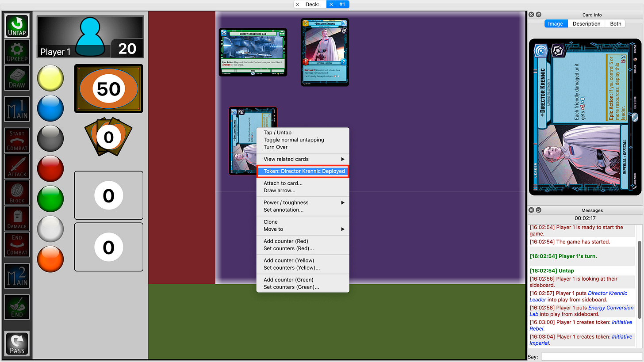Switch Card Info to Image tab
The width and height of the screenshot is (644, 362).
click(556, 24)
